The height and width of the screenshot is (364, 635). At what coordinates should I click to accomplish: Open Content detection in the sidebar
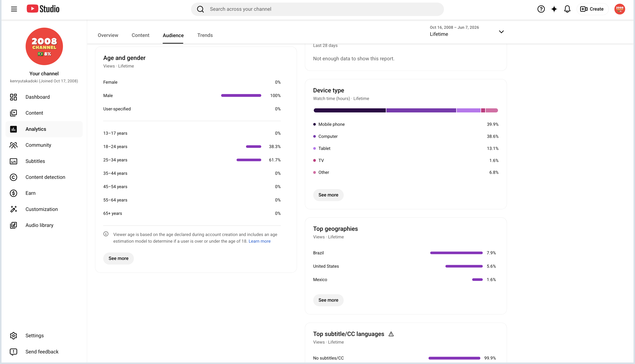point(44,177)
